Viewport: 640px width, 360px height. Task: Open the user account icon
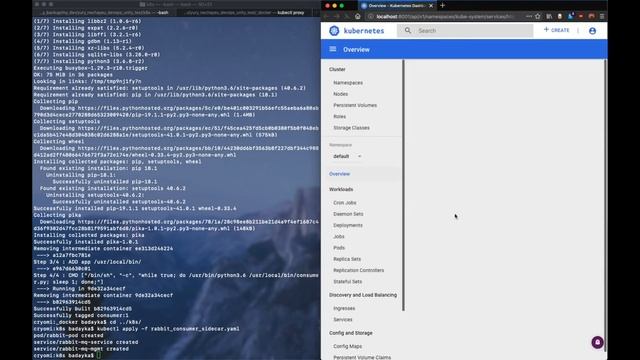coord(592,31)
